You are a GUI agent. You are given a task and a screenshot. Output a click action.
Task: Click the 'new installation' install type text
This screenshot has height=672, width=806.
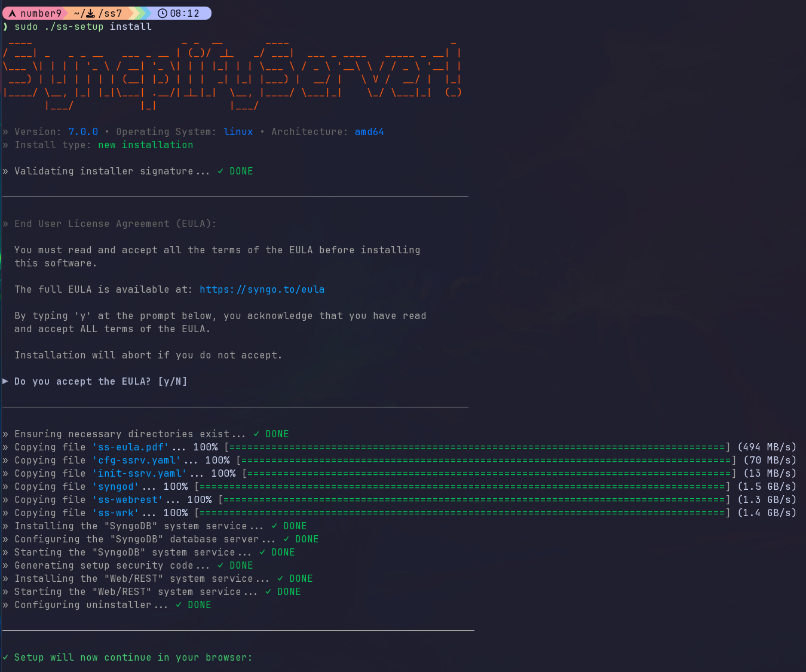[145, 145]
